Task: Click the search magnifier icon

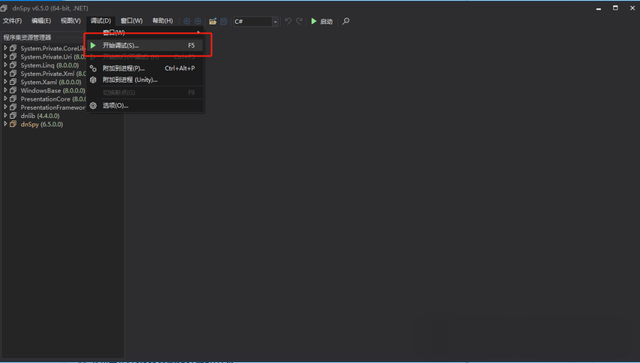Action: (346, 21)
